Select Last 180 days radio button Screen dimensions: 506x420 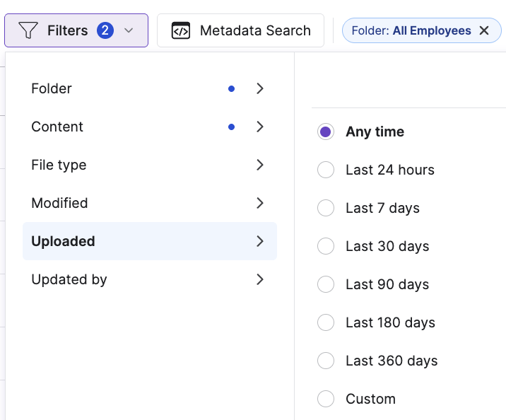[326, 323]
